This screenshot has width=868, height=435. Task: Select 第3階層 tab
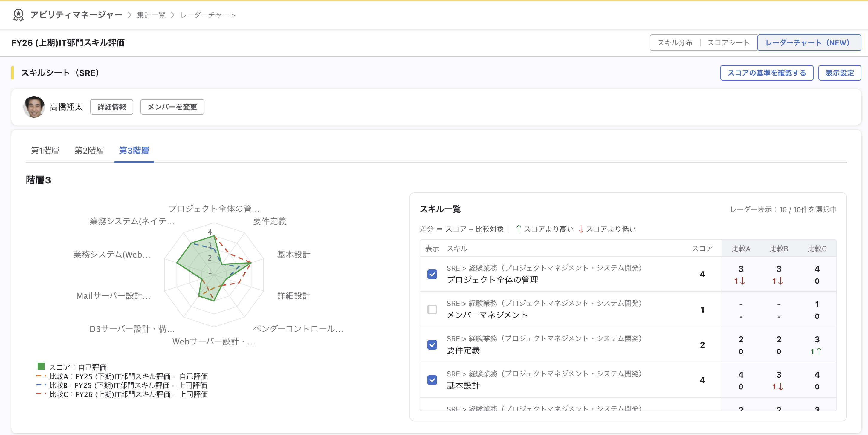[134, 151]
